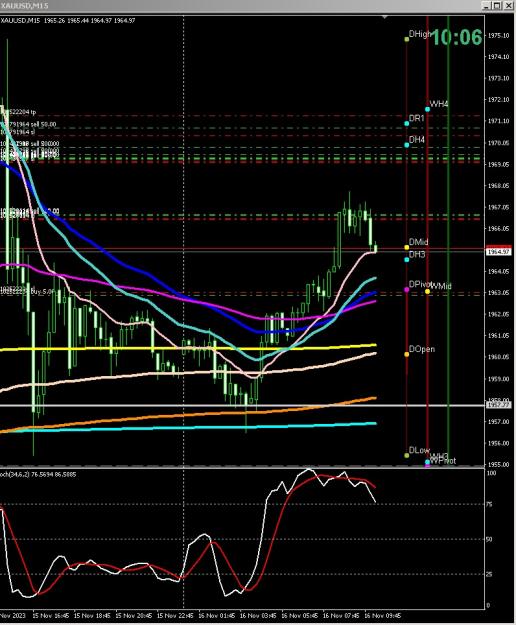Select the DR1 pivot marker

point(406,124)
